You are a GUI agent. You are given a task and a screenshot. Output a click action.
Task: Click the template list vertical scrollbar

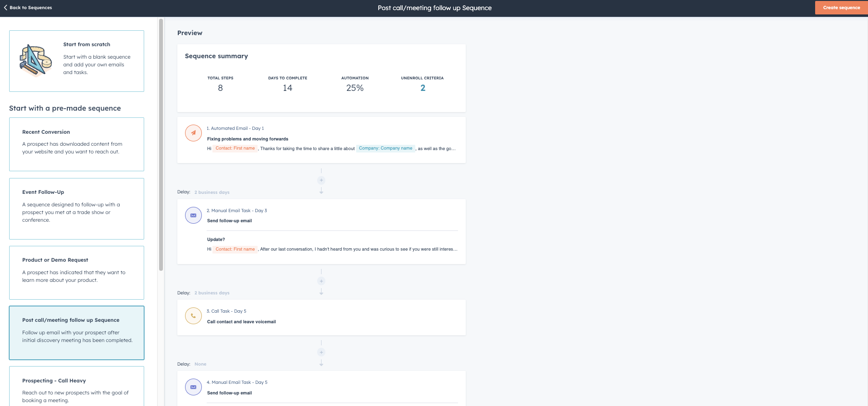pyautogui.click(x=161, y=144)
